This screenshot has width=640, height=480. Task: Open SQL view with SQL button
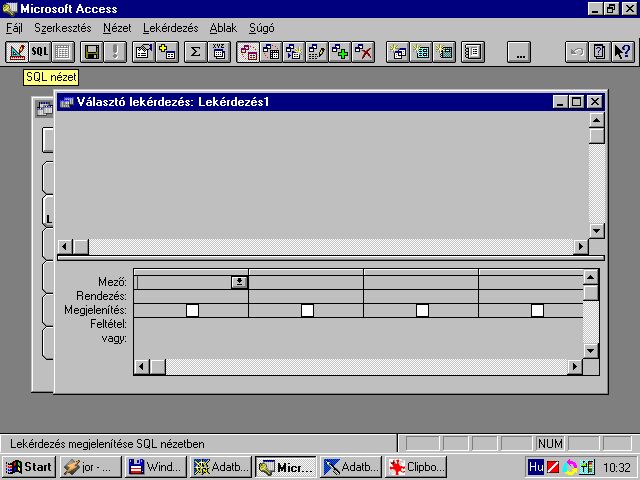(40, 52)
